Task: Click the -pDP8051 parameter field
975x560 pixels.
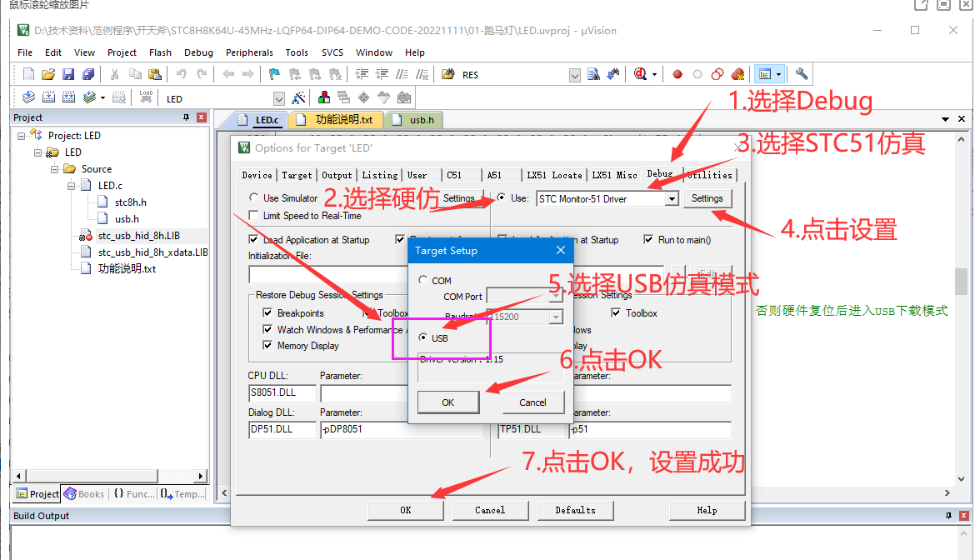Action: (x=364, y=429)
